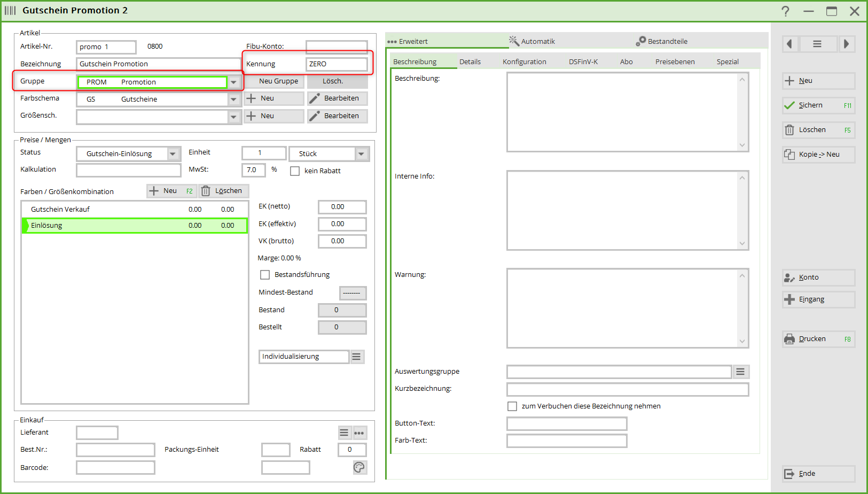The image size is (868, 494).
Task: Toggle the Bestandsführung checkbox
Action: (265, 275)
